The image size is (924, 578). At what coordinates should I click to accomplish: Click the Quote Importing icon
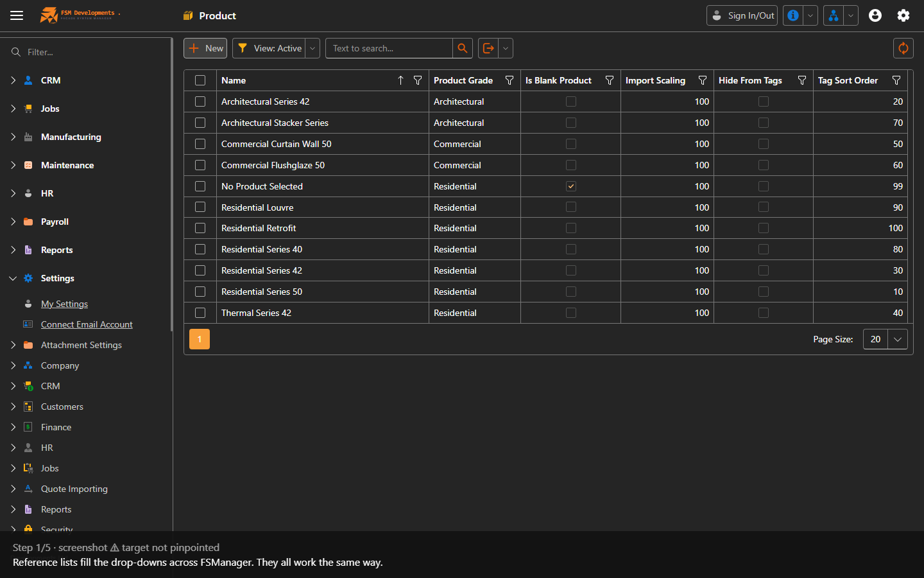(28, 489)
